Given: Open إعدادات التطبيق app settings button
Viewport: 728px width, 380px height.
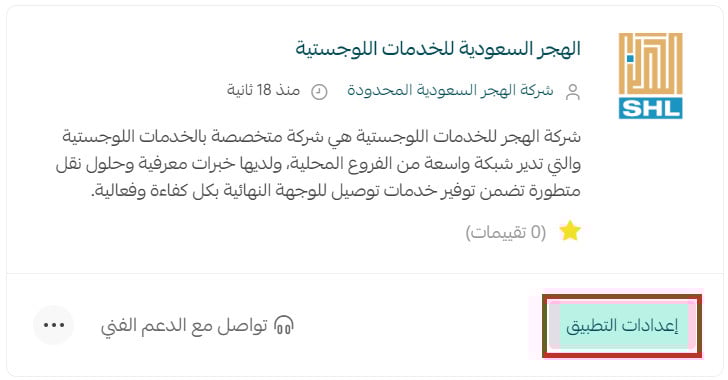Looking at the screenshot, I should coord(622,326).
